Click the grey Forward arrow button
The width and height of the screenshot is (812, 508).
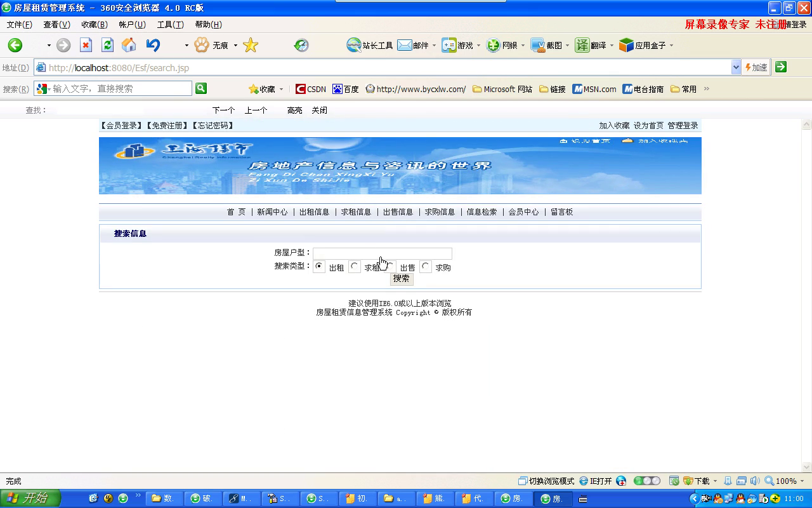point(63,45)
